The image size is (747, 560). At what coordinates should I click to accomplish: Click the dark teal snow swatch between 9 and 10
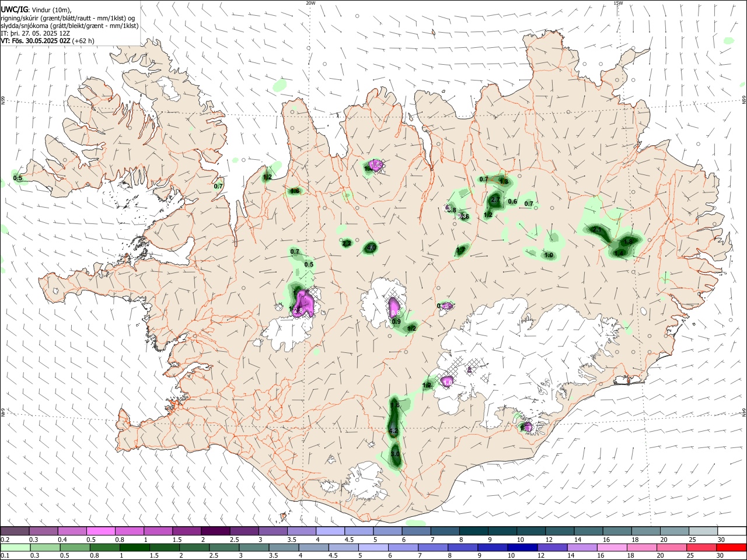502,531
